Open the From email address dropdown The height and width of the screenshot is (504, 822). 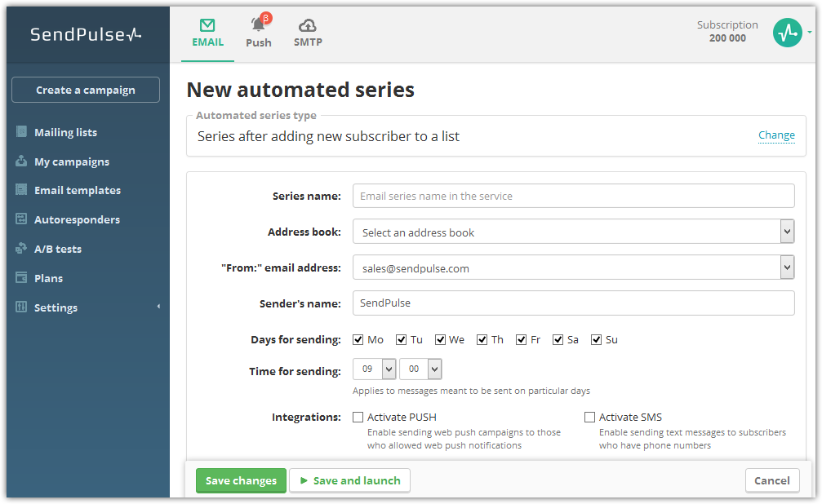click(x=573, y=267)
